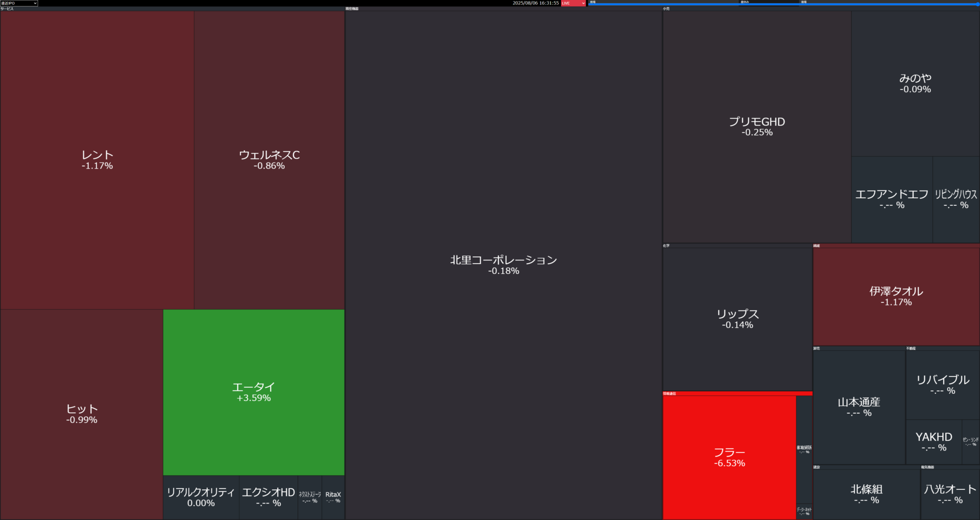The height and width of the screenshot is (520, 980).
Task: Select the リバイブル tile
Action: click(943, 385)
